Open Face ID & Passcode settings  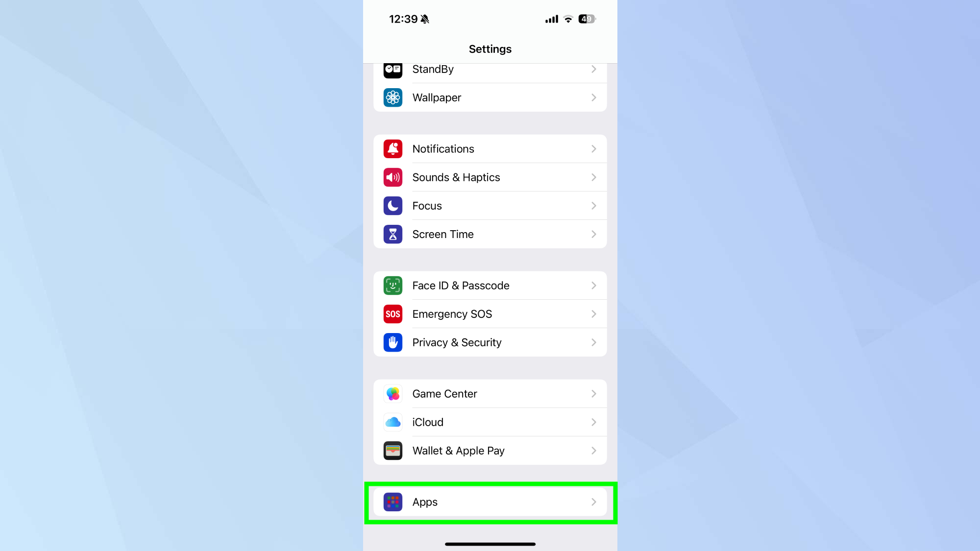(490, 285)
